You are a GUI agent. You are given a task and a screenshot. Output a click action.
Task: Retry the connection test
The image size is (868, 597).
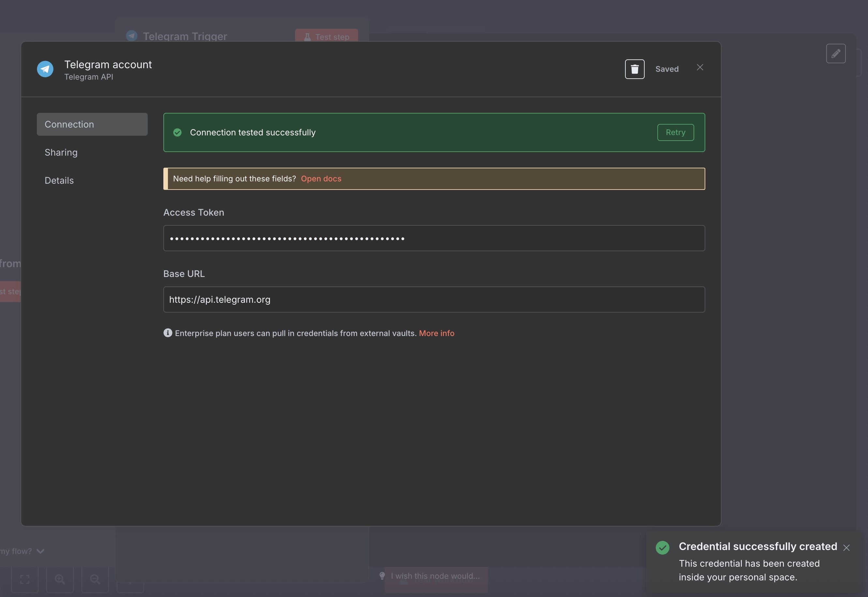pos(675,132)
